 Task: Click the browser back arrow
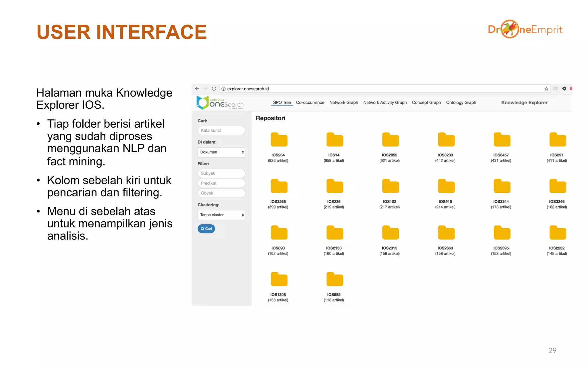(x=197, y=89)
